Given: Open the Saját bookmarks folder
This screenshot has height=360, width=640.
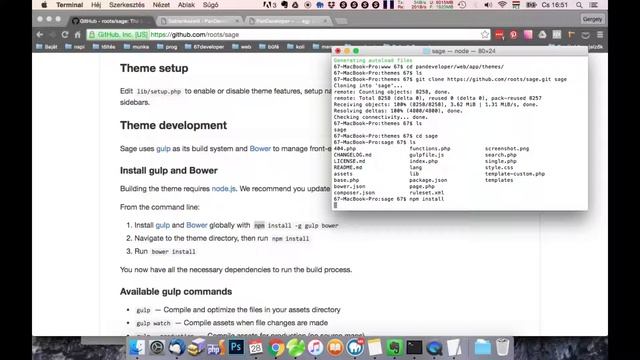Looking at the screenshot, I should tap(47, 47).
